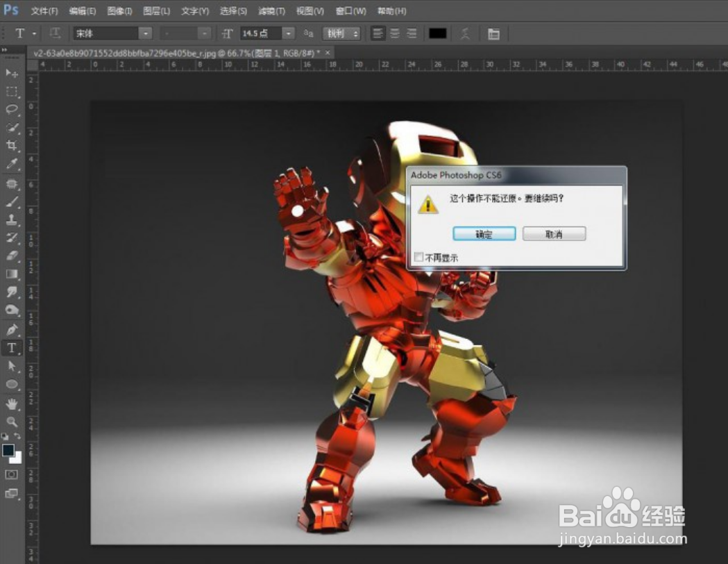The width and height of the screenshot is (728, 564).
Task: Open the 图层(L) menu
Action: 156,10
